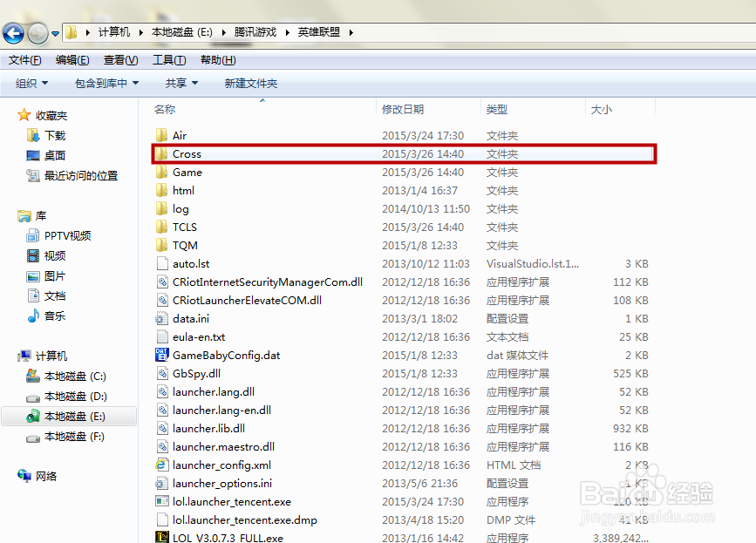Select 收藏夹 star icon in sidebar

pyautogui.click(x=24, y=115)
